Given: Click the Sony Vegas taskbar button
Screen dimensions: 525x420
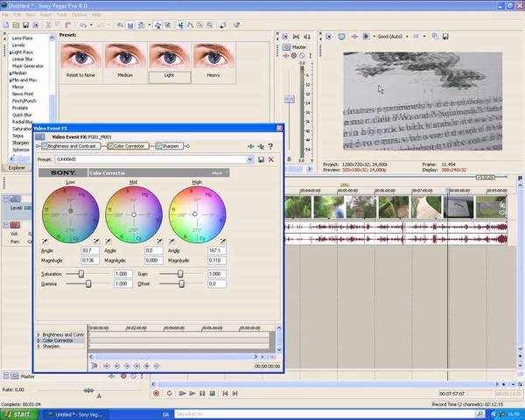Looking at the screenshot, I should [x=75, y=415].
